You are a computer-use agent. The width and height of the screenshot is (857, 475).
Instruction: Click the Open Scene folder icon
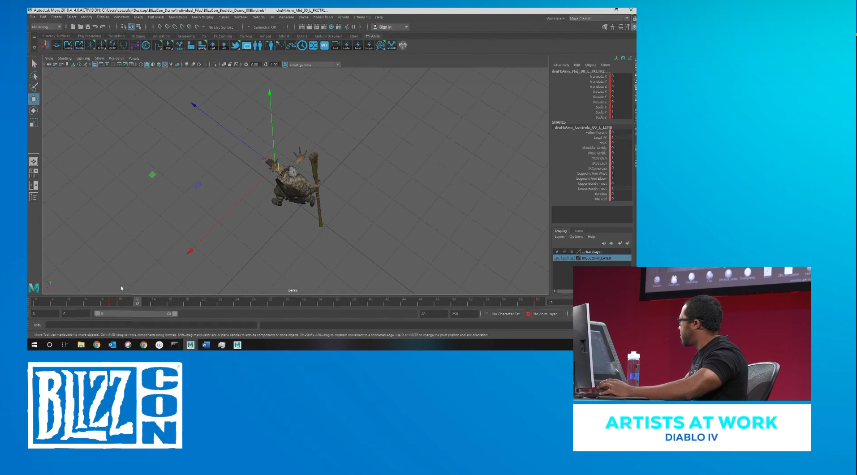(80, 27)
